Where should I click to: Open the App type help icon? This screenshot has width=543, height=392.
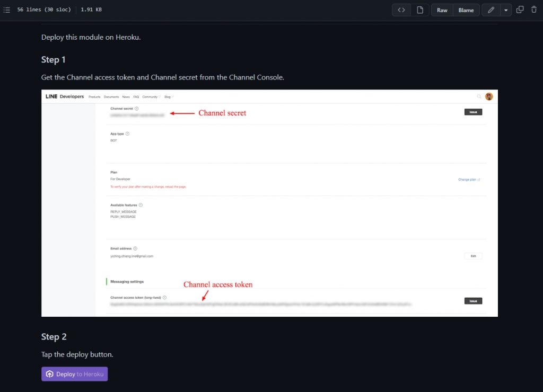coord(128,132)
